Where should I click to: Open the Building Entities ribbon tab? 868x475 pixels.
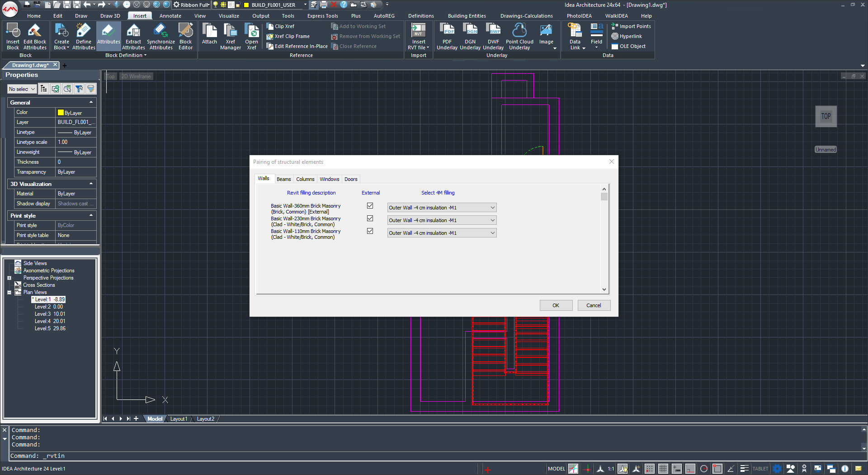coord(467,16)
